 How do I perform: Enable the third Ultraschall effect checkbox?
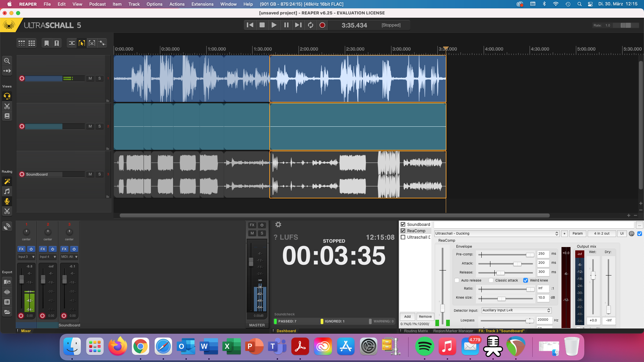(403, 237)
